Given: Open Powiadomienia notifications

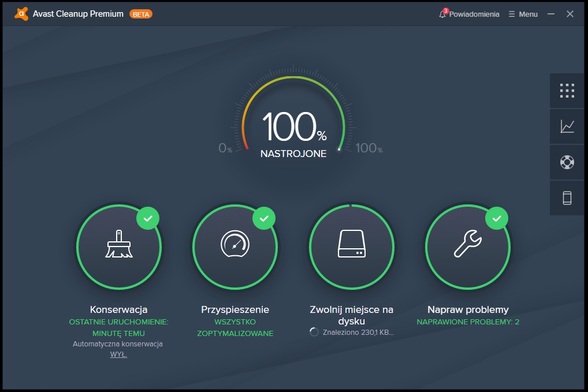Looking at the screenshot, I should pyautogui.click(x=474, y=14).
